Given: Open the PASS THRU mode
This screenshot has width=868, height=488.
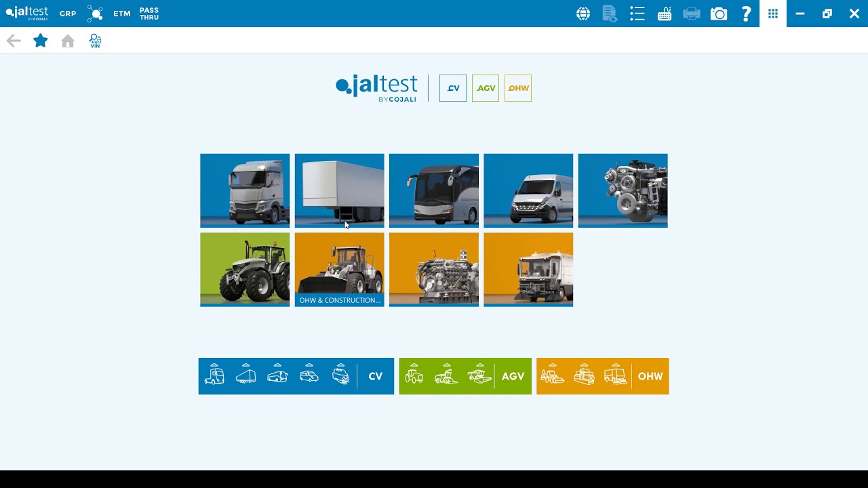Looking at the screenshot, I should (x=149, y=14).
